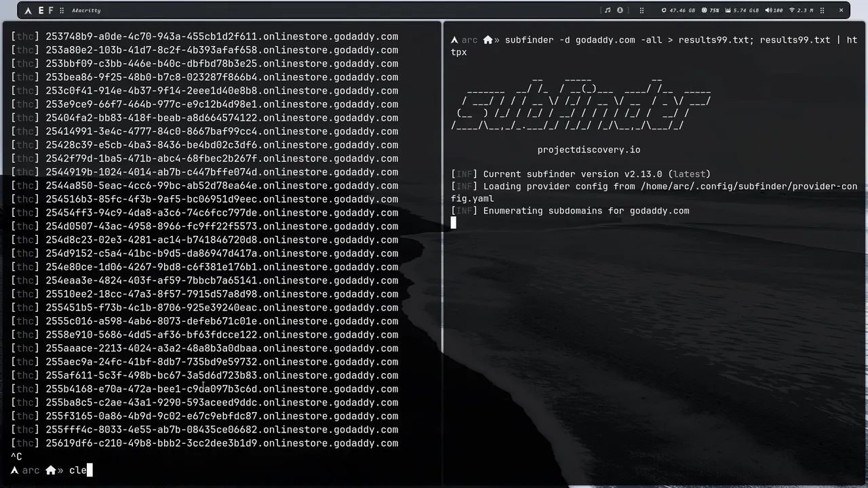The width and height of the screenshot is (868, 488).
Task: Click the Alacritty window title
Action: pos(86,11)
